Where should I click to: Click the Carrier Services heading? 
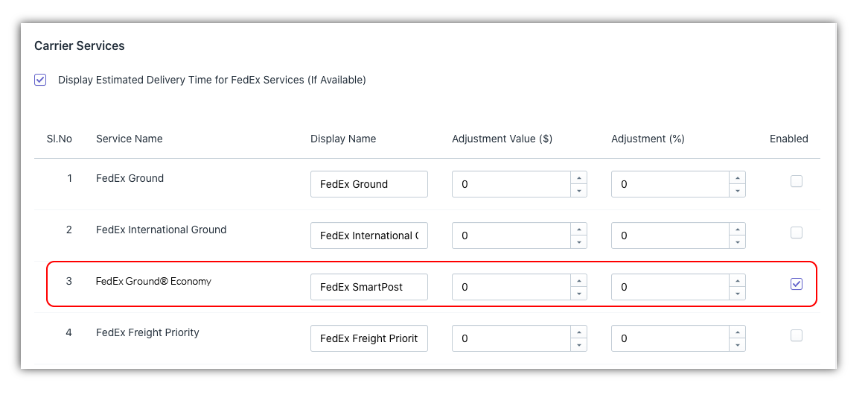(79, 46)
